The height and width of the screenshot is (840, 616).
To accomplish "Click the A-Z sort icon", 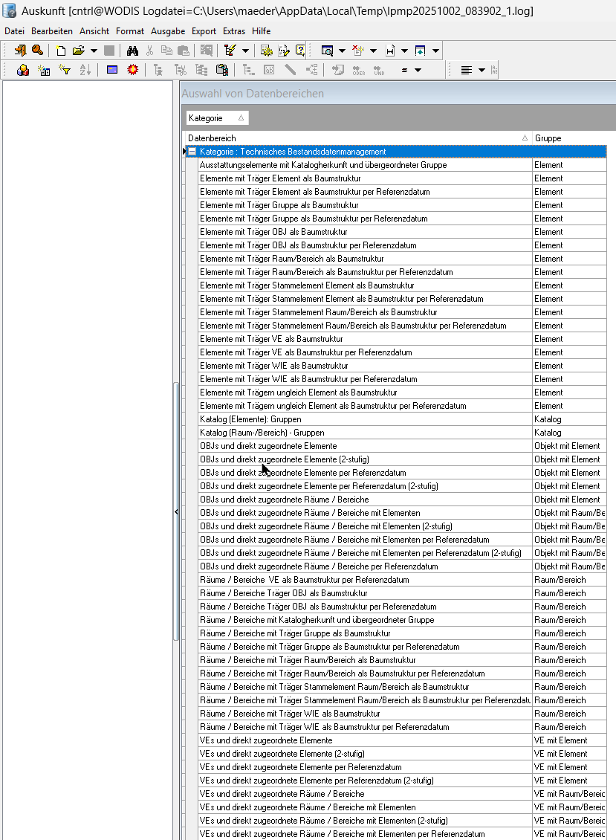I will click(x=84, y=70).
